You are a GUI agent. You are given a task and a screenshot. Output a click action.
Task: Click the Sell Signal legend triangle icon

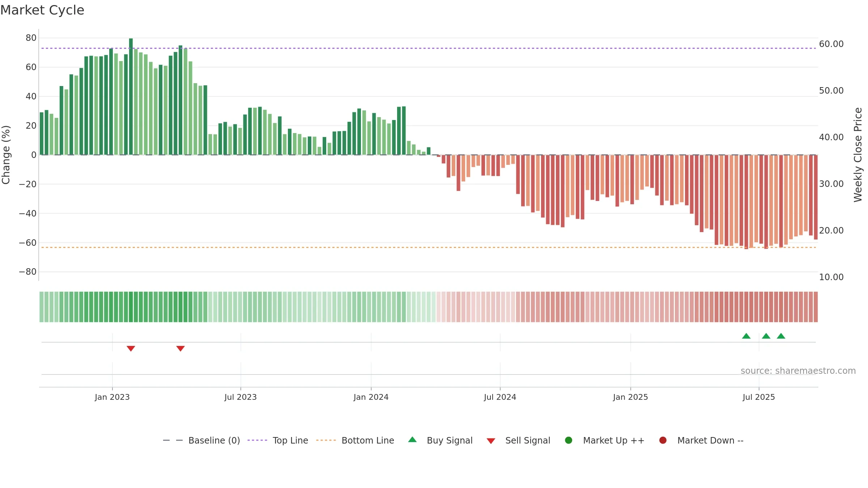coord(491,441)
